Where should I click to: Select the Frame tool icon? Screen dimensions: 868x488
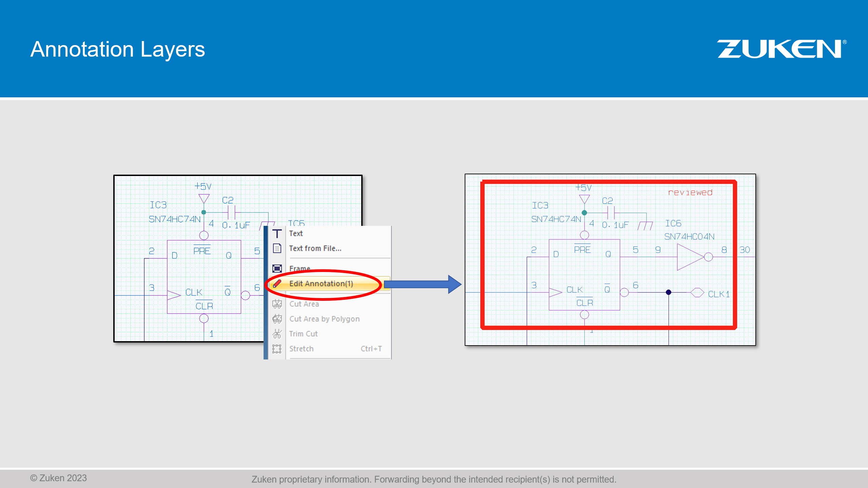tap(277, 268)
